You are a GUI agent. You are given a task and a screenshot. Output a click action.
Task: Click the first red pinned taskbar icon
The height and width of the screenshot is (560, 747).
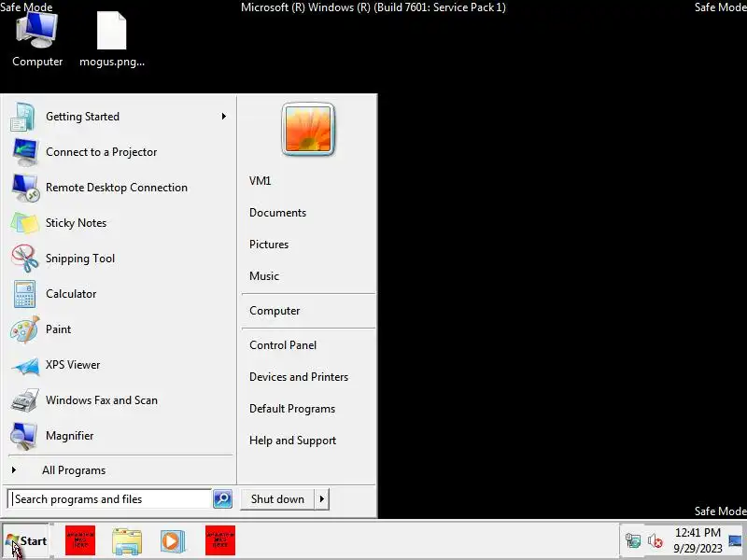(x=80, y=540)
